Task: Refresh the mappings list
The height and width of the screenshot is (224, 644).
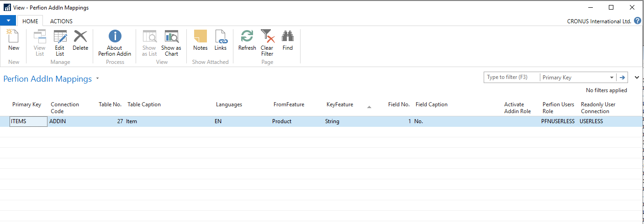Action: [247, 40]
